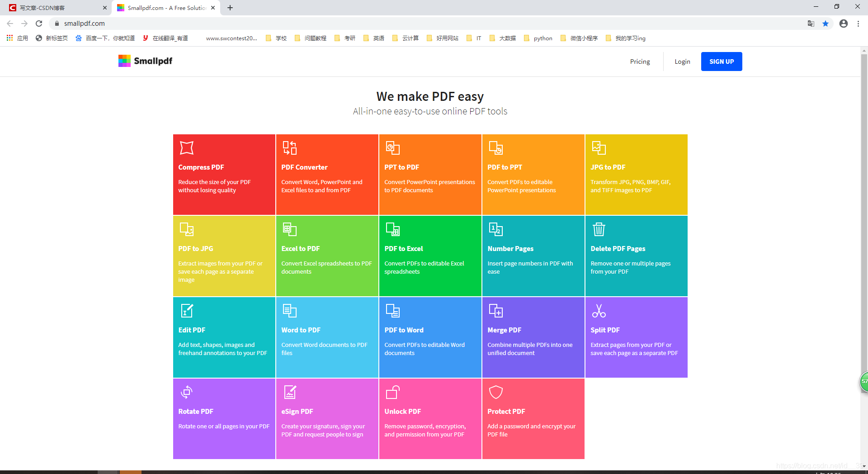Click the Number Pages icon
The width and height of the screenshot is (868, 474).
pos(496,229)
